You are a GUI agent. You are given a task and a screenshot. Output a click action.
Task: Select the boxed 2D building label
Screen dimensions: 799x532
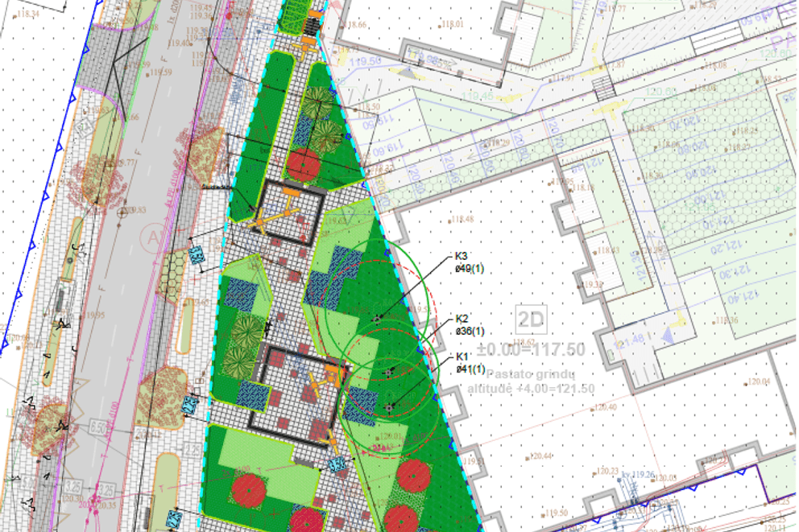(532, 320)
